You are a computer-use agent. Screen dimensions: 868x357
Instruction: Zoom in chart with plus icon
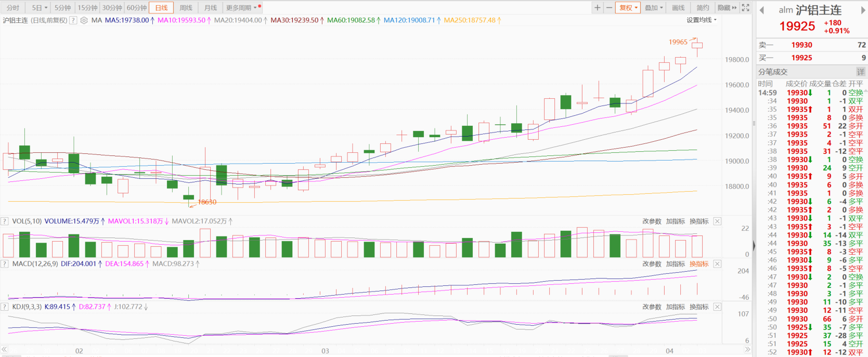pos(598,8)
